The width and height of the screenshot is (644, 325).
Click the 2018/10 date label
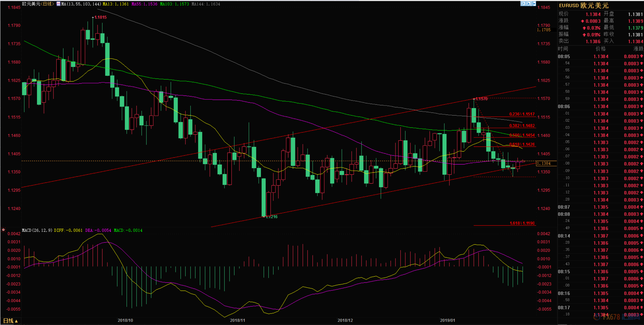125,320
